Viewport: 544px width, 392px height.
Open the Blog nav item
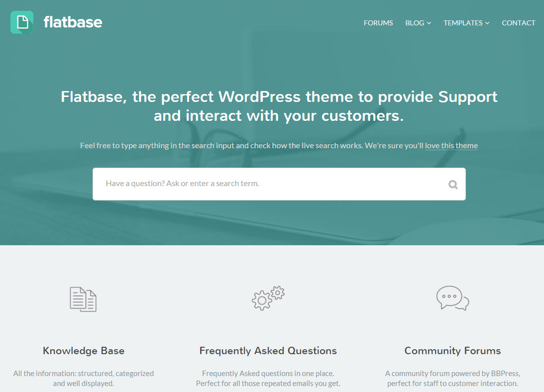pos(415,23)
